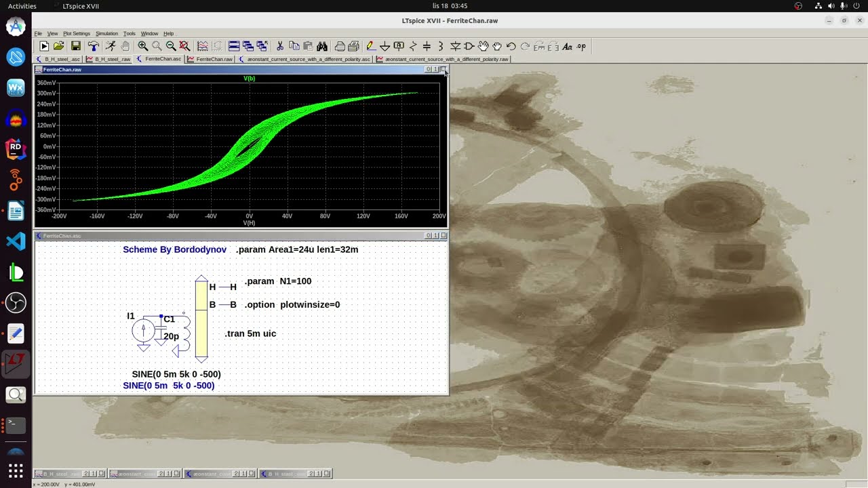Click the Undo arrow icon

click(511, 46)
